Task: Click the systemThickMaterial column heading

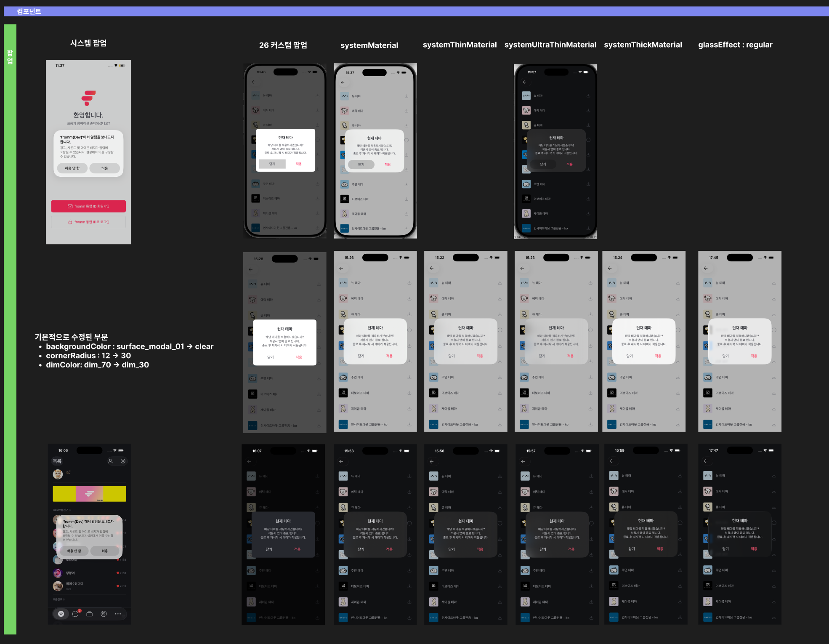Action: 643,45
